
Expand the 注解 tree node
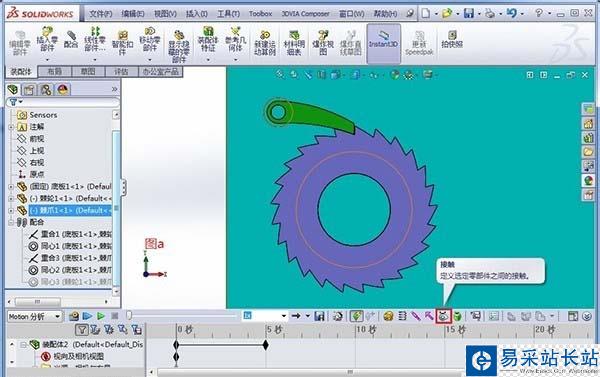pos(11,127)
